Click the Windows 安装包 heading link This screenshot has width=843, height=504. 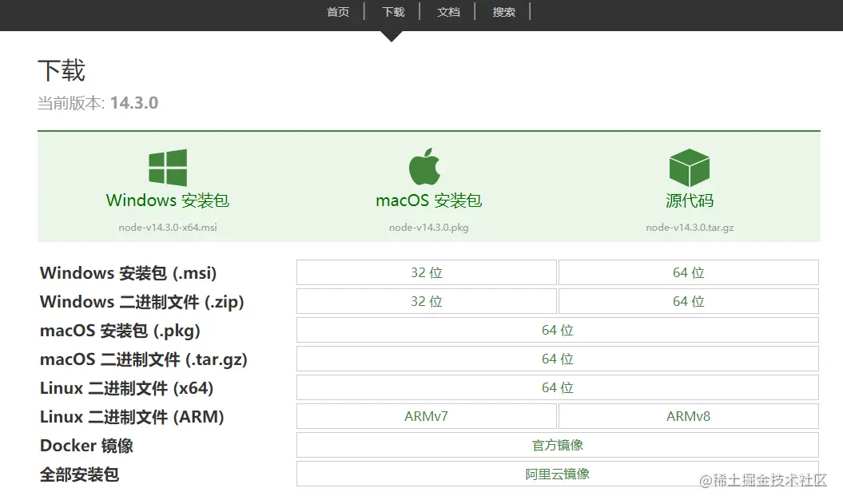168,200
